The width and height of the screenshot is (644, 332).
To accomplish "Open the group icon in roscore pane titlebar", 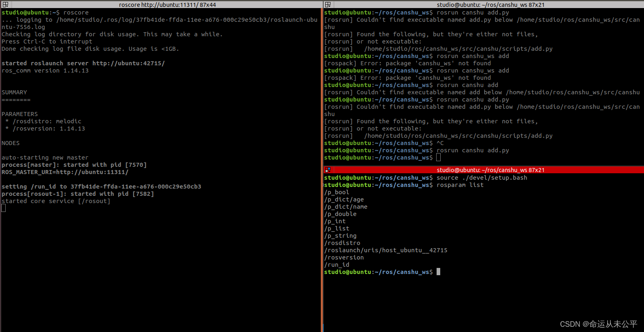I will coord(5,4).
